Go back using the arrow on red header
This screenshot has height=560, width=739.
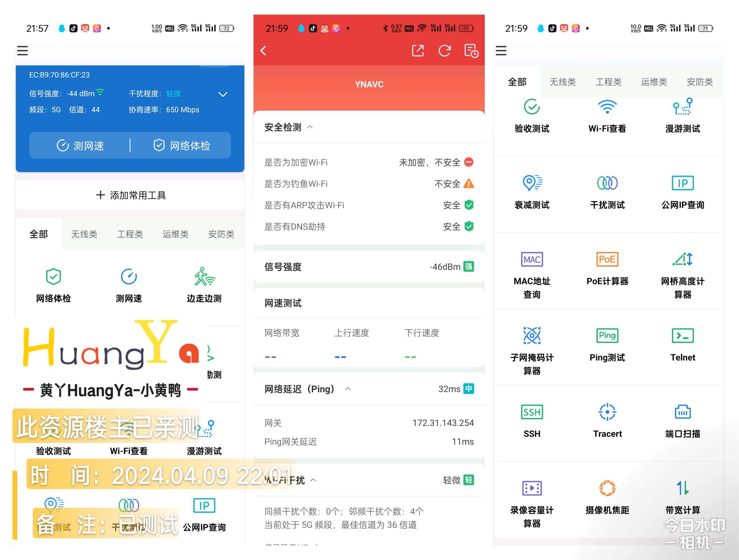(263, 50)
